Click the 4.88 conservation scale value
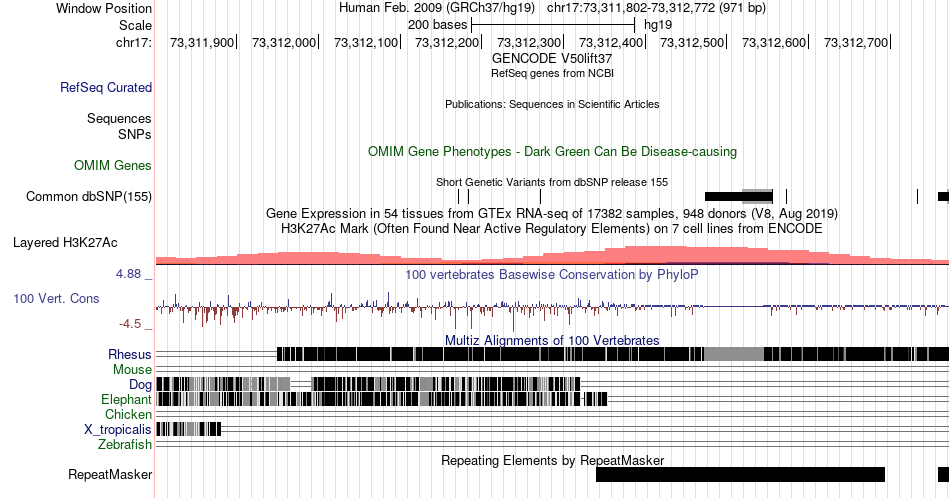The width and height of the screenshot is (950, 498). (128, 274)
